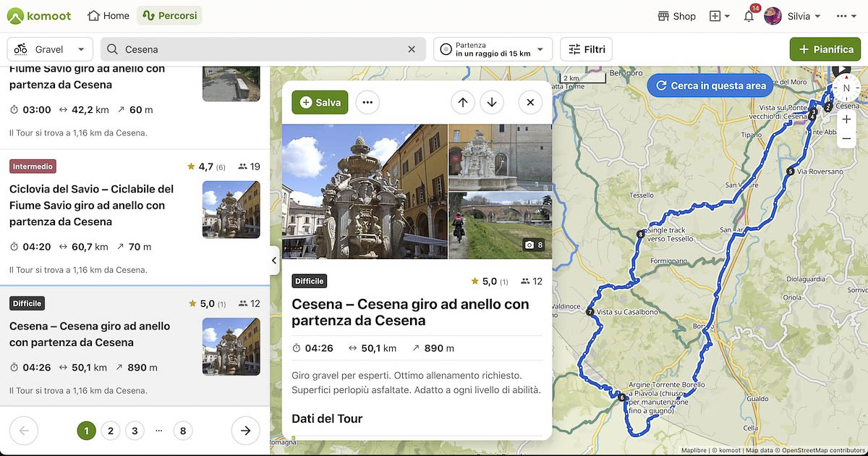
Task: Zoom out on the map
Action: point(846,138)
